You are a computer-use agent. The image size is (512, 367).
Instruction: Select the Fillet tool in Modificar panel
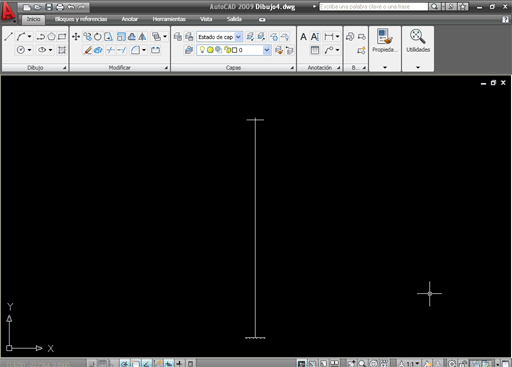tap(135, 50)
